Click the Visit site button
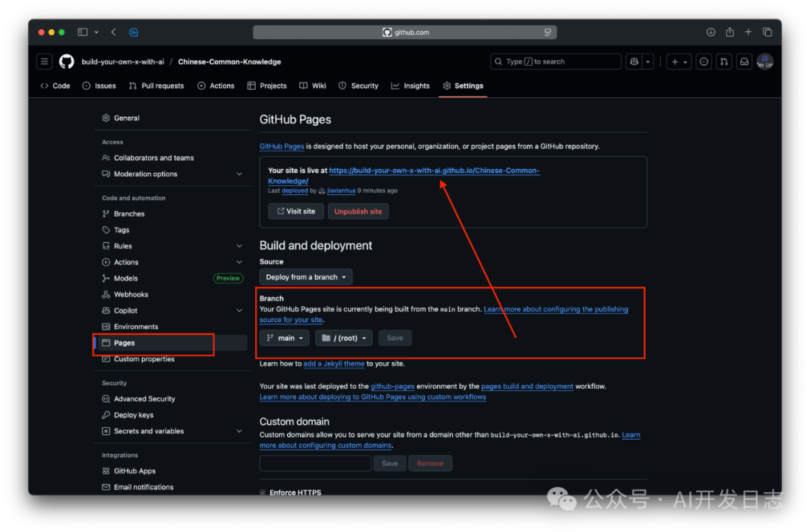810x532 pixels. [296, 211]
